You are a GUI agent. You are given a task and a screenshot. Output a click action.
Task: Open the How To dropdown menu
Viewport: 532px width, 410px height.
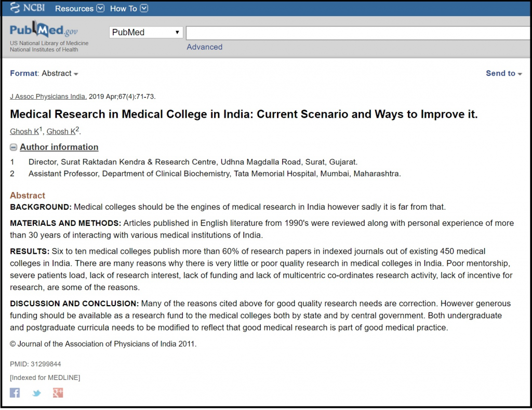click(x=129, y=8)
